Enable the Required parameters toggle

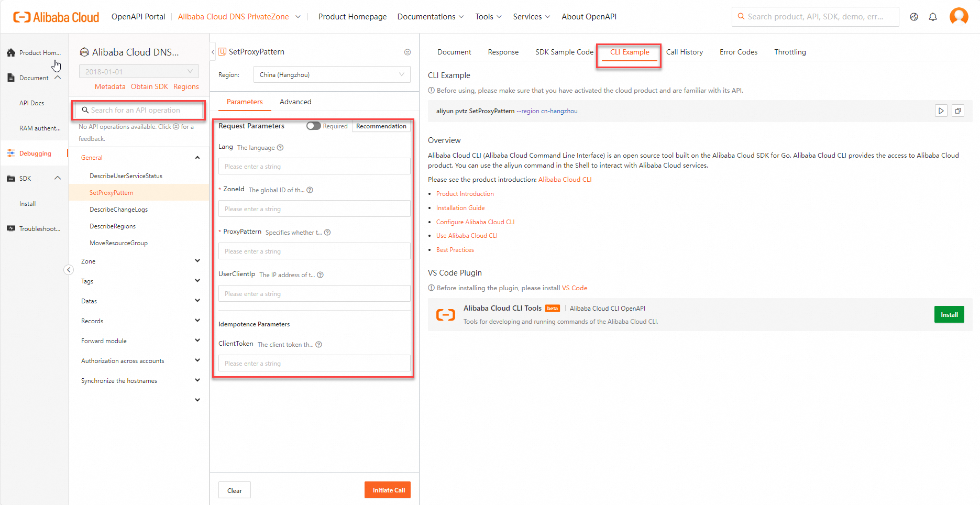pos(314,126)
